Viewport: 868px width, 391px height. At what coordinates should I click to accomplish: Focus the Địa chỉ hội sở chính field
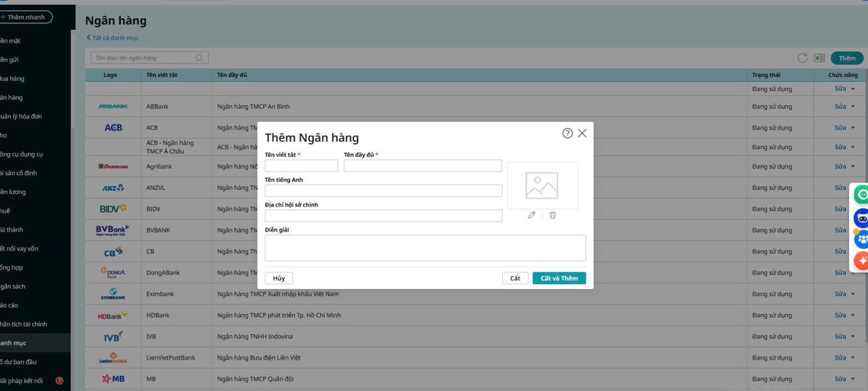coord(384,216)
